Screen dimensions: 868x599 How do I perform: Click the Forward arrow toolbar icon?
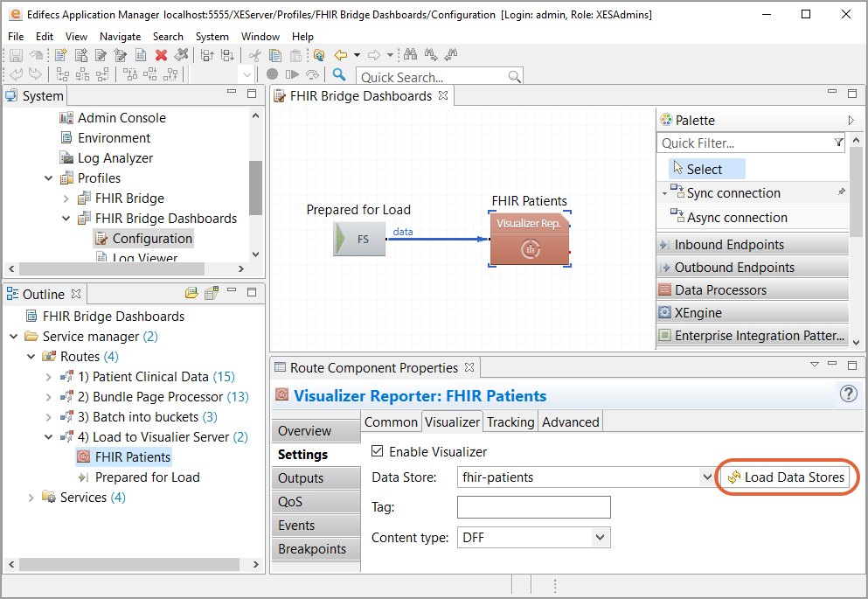coord(374,55)
